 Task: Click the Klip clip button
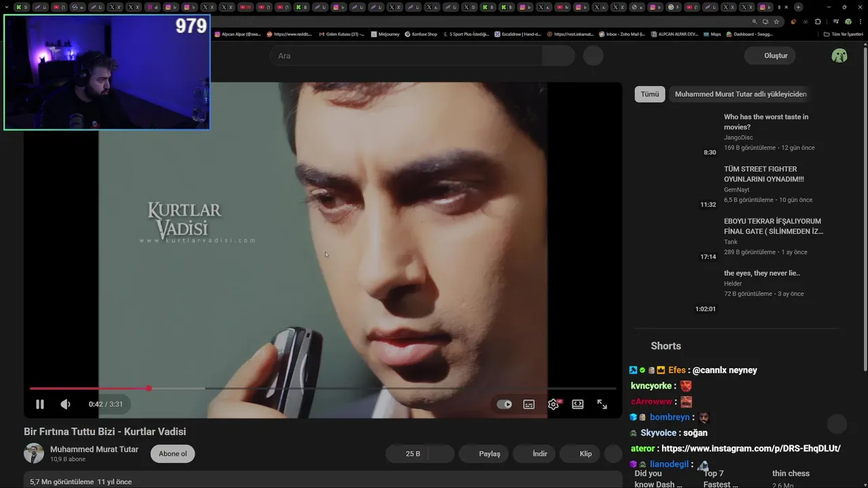[580, 454]
